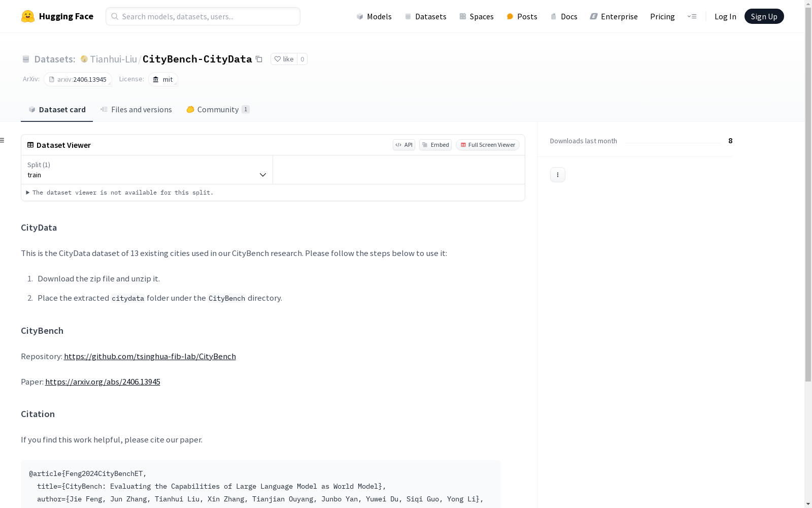The height and width of the screenshot is (508, 812).
Task: Switch to the Dataset card tab
Action: pyautogui.click(x=57, y=109)
